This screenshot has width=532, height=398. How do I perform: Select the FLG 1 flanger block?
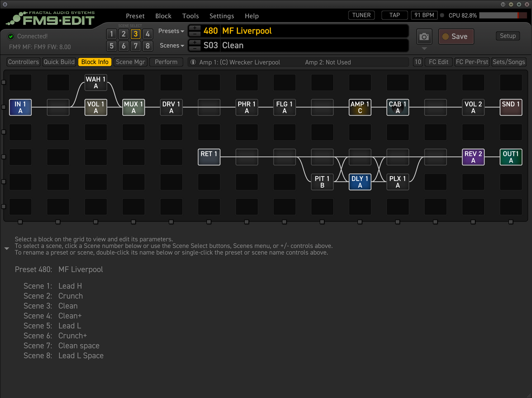point(285,107)
